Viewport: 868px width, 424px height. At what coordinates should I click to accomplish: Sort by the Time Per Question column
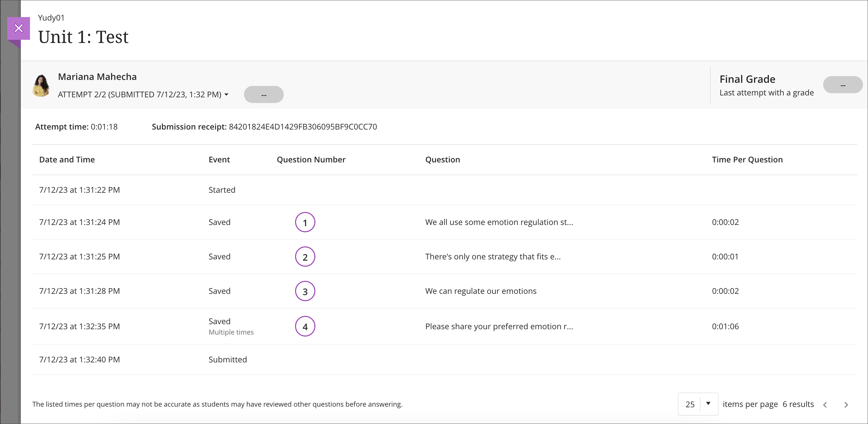click(747, 159)
